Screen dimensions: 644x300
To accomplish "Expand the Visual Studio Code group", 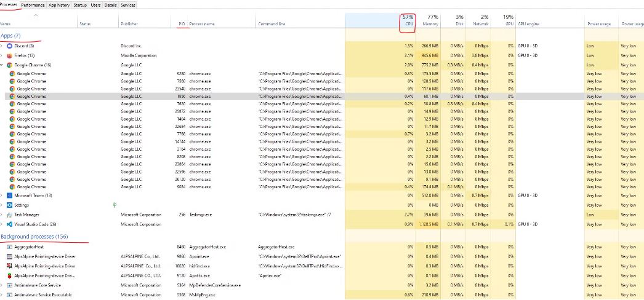I will 2,224.
